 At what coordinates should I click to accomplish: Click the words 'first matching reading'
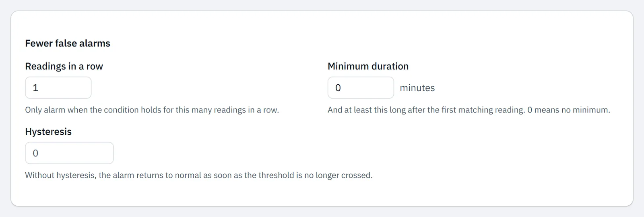tap(483, 110)
